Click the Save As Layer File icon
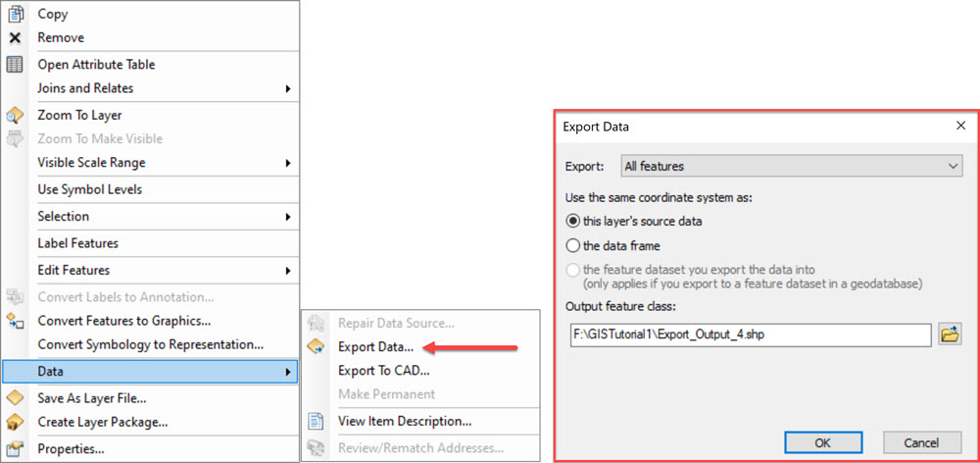This screenshot has height=463, width=980. coord(15,398)
